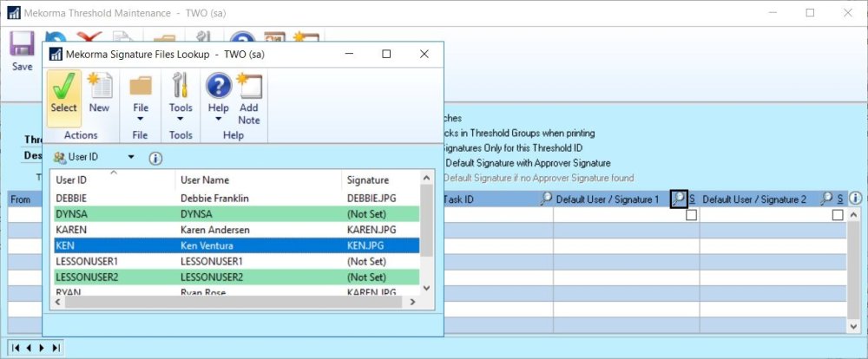Expand the Help dropdown arrow in the lookup
The height and width of the screenshot is (359, 868).
click(x=219, y=119)
